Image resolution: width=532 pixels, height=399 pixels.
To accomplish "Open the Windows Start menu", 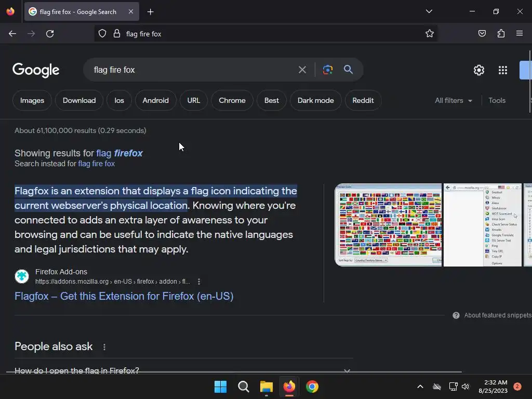I will tap(220, 387).
